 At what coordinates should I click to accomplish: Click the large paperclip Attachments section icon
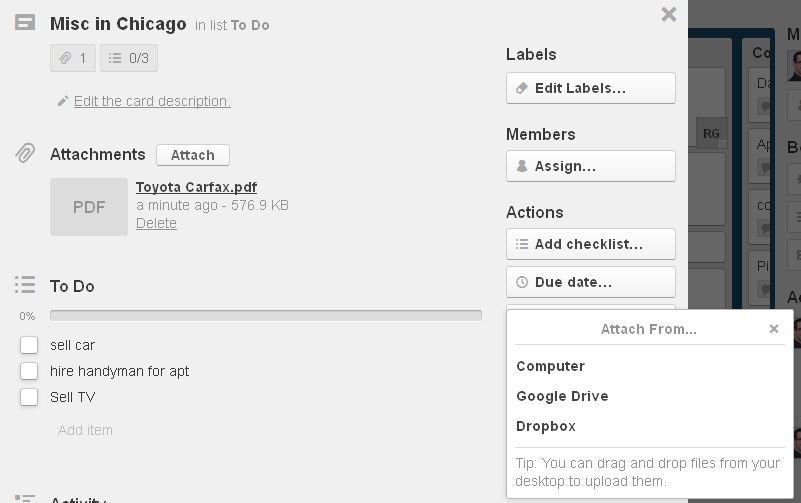tap(25, 153)
